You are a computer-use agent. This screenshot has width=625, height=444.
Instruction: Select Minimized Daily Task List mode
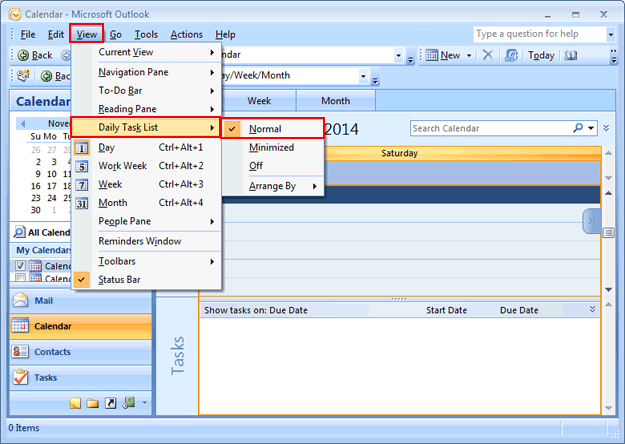coord(273,147)
